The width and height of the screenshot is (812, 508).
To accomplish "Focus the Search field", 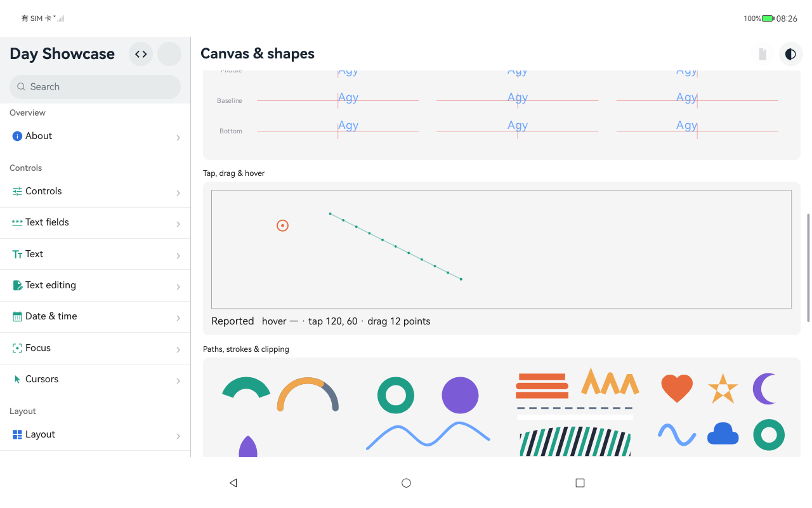I will (x=95, y=87).
